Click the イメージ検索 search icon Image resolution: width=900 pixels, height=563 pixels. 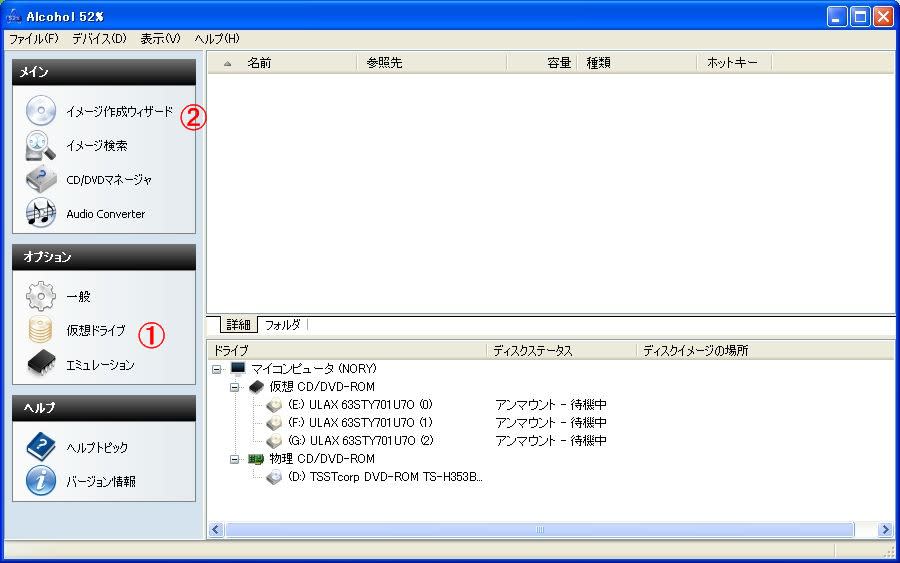(41, 146)
